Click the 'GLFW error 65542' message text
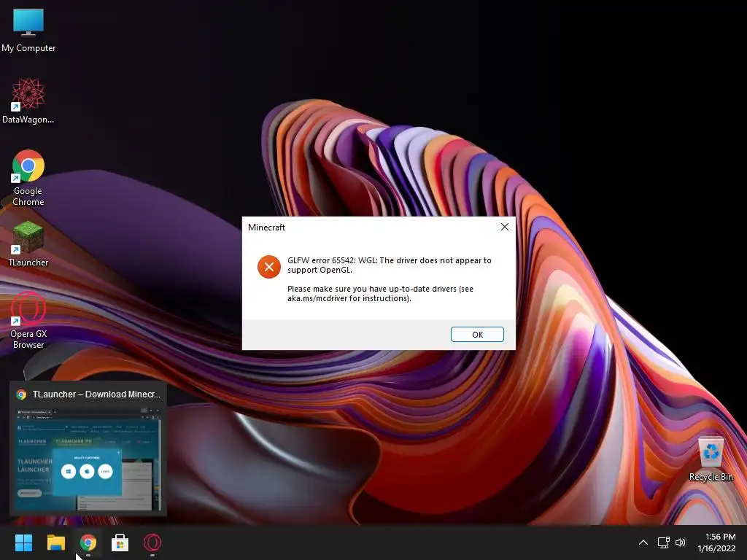 (x=390, y=265)
